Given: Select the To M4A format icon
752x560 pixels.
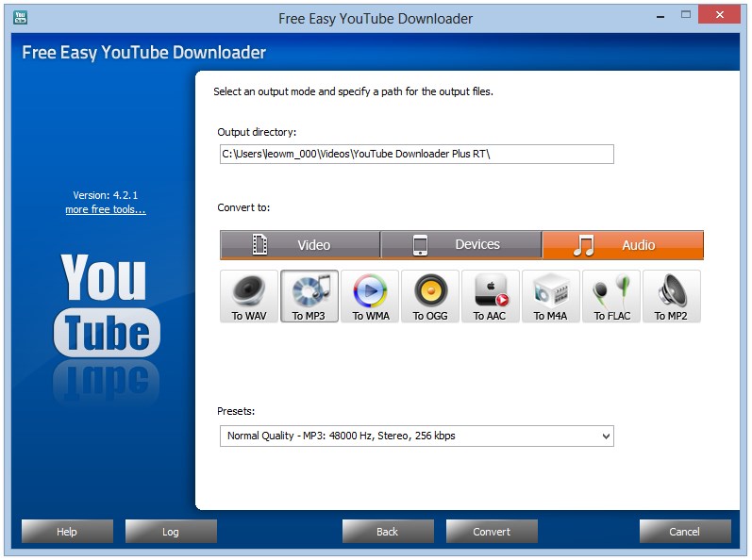Looking at the screenshot, I should point(551,296).
